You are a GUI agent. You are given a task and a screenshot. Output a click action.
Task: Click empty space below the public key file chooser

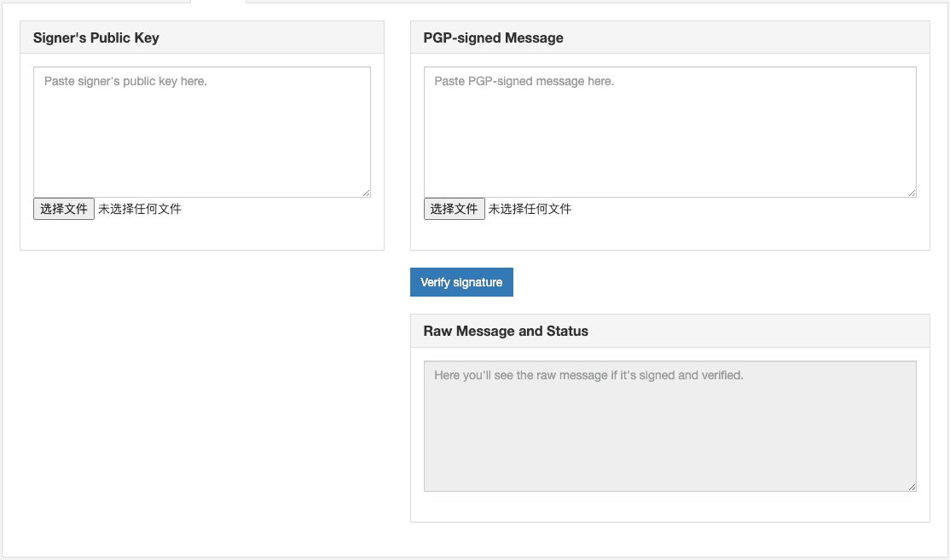(x=201, y=234)
